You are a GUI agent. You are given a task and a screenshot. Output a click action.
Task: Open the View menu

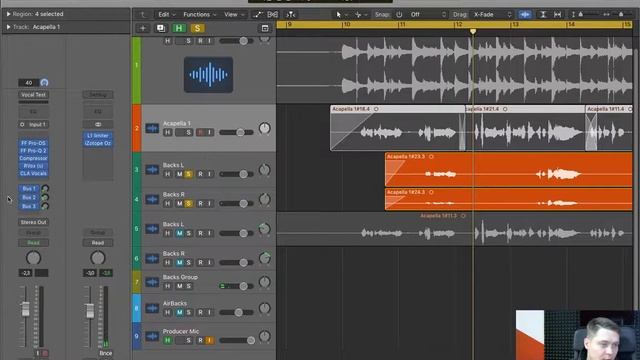(234, 15)
